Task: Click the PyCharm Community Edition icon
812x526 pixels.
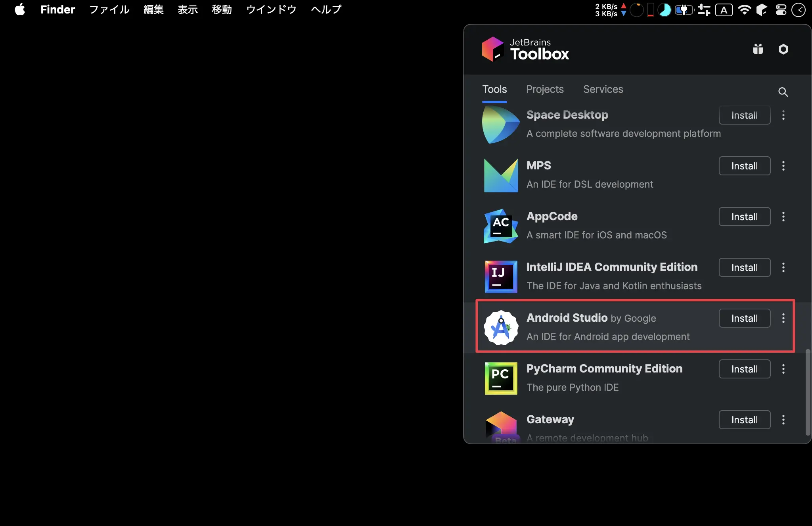Action: tap(501, 378)
